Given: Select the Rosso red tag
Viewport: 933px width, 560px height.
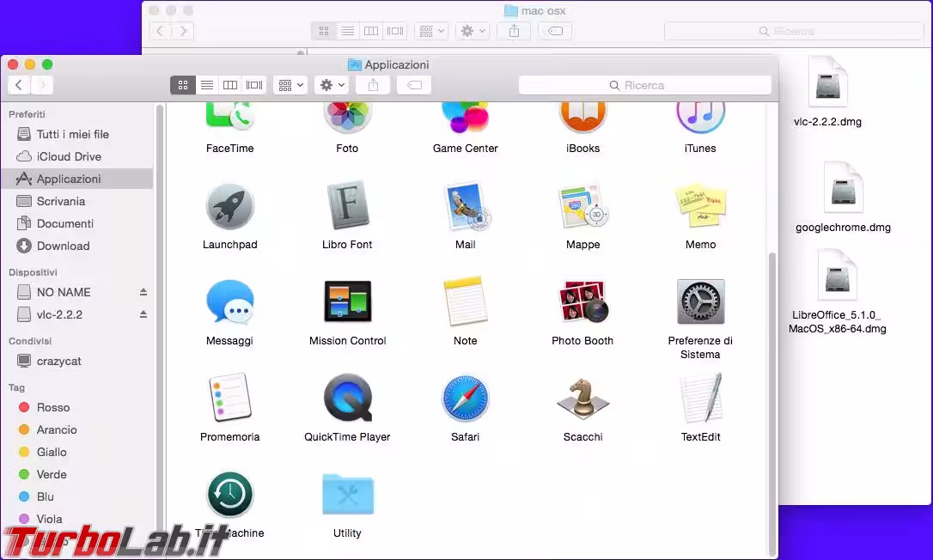Looking at the screenshot, I should pos(52,407).
